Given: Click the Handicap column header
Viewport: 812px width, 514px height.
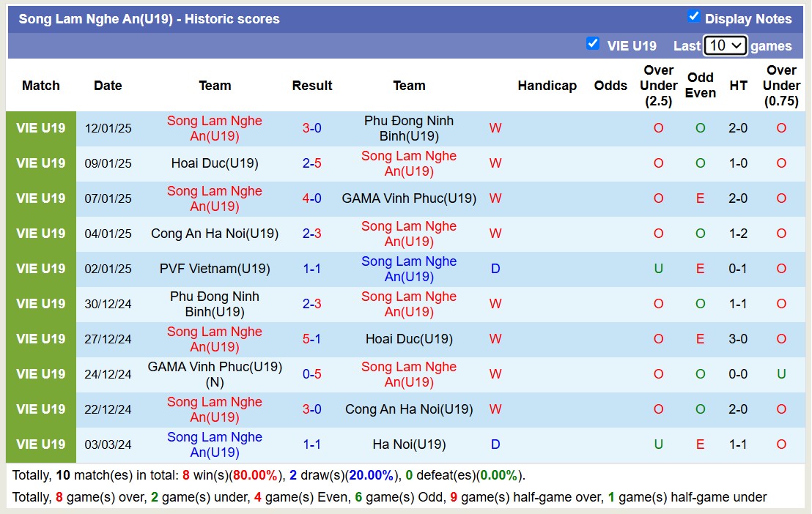Looking at the screenshot, I should pos(547,86).
